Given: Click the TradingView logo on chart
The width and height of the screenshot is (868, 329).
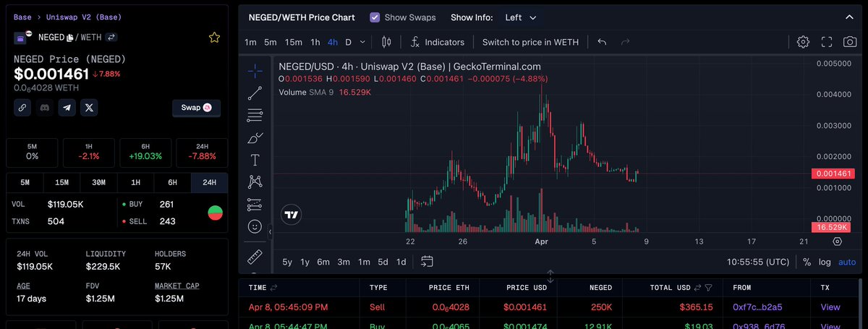Looking at the screenshot, I should pos(292,215).
